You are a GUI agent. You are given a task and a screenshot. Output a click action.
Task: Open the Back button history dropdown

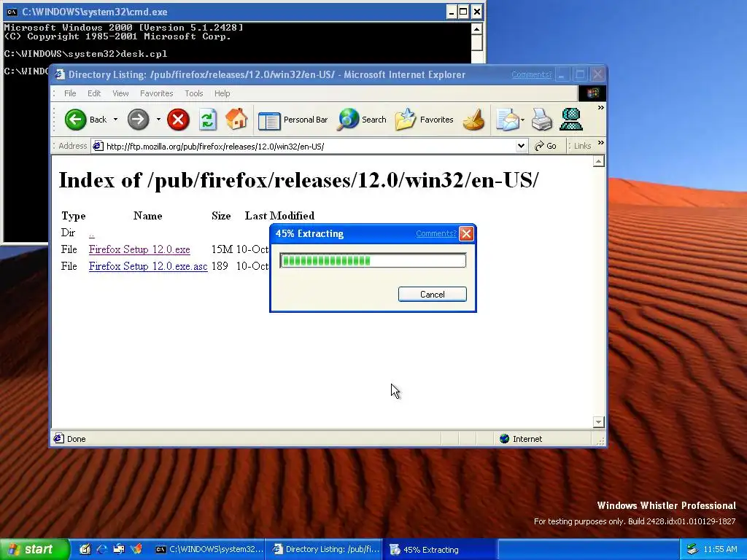[x=115, y=120]
